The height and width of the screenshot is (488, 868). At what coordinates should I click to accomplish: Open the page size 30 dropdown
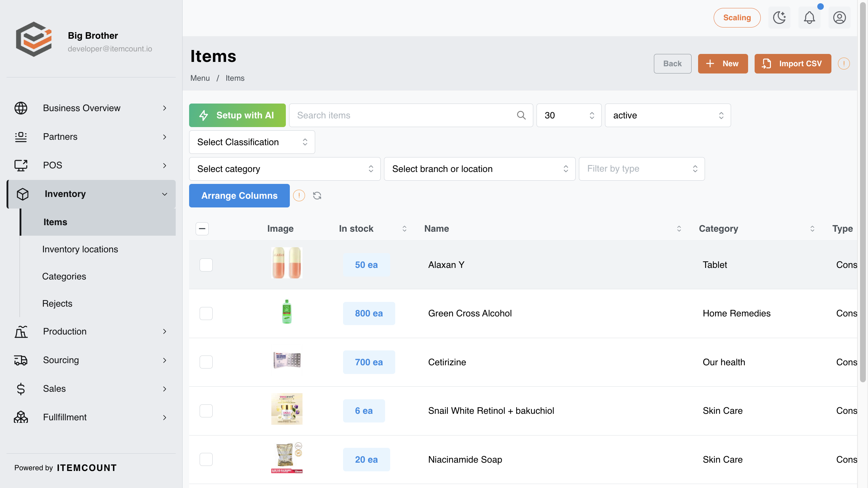[569, 115]
